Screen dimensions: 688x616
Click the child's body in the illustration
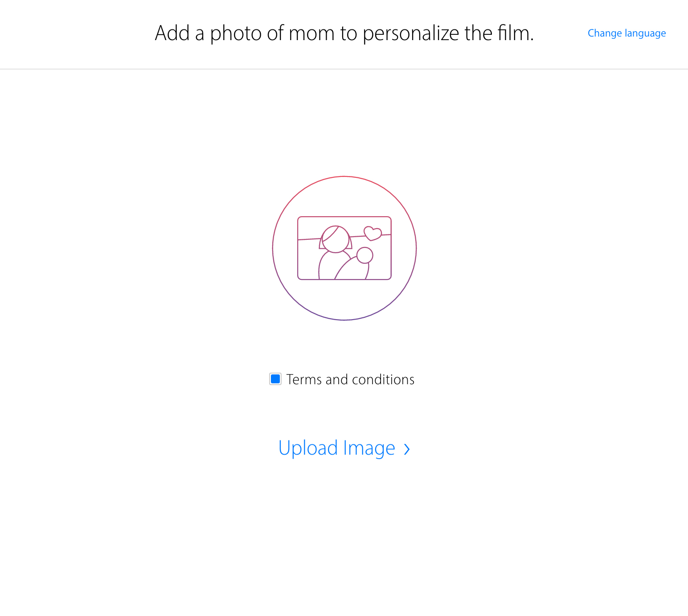pos(353,270)
